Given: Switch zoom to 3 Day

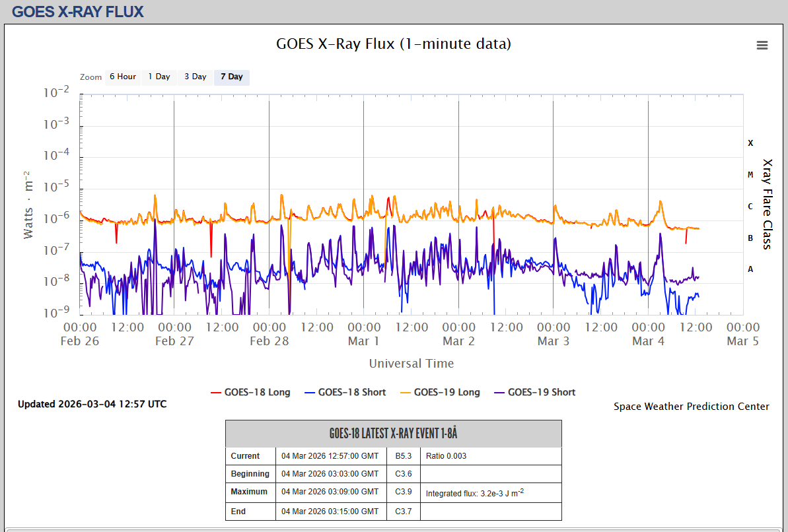Looking at the screenshot, I should point(195,77).
